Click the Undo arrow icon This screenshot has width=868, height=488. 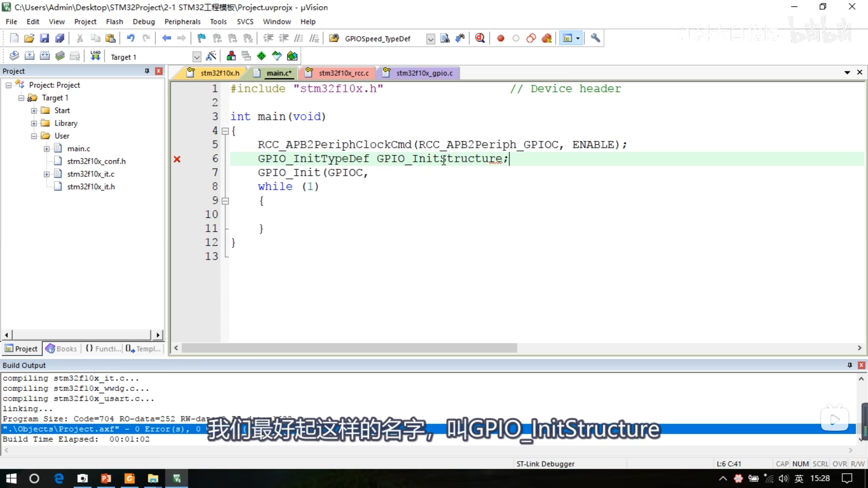click(131, 38)
